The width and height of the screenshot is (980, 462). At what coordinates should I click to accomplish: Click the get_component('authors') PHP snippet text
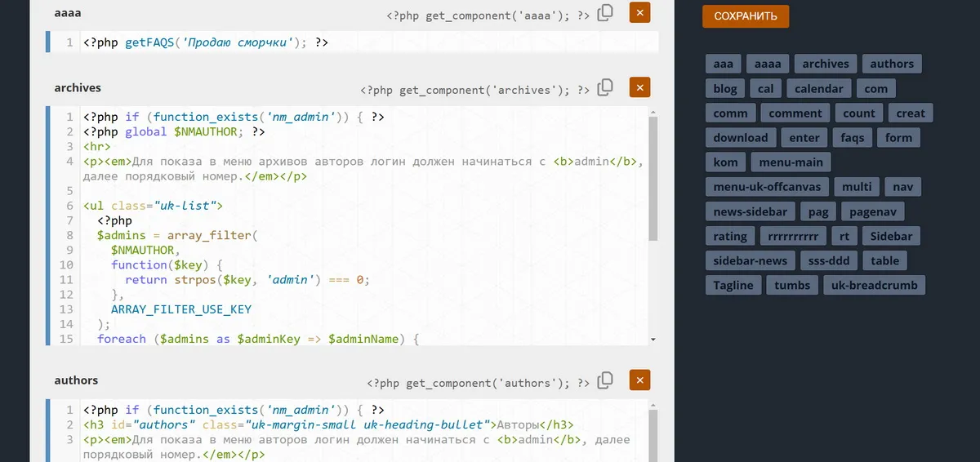[479, 382]
